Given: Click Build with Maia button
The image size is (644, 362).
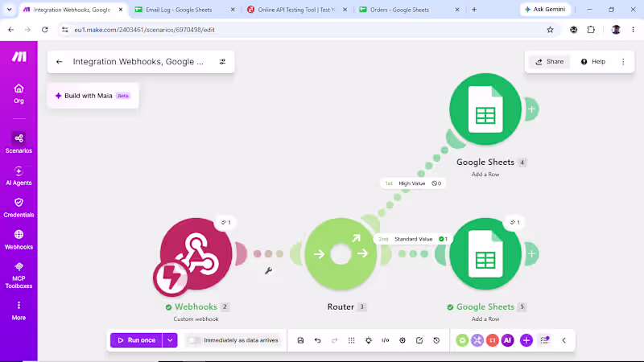Looking at the screenshot, I should 93,96.
